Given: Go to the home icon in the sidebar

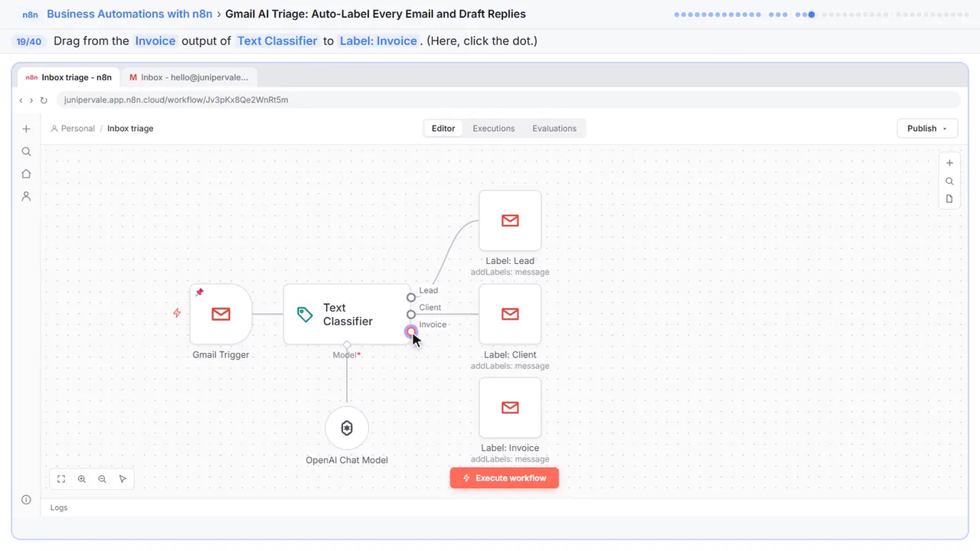Looking at the screenshot, I should click(26, 174).
